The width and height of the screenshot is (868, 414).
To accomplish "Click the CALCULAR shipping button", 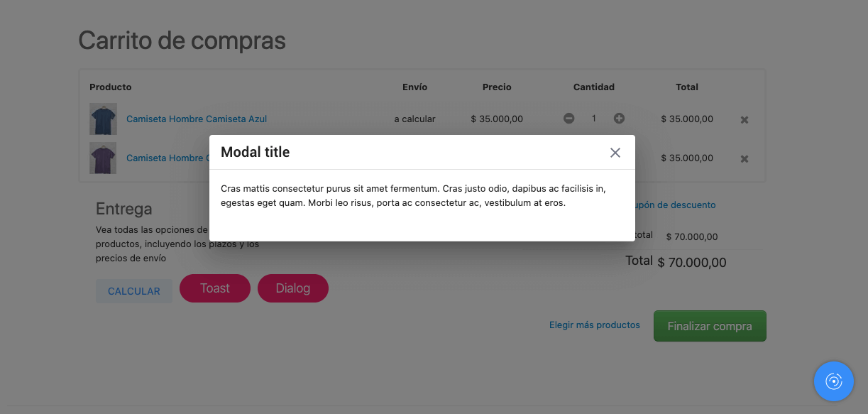I will (x=134, y=291).
